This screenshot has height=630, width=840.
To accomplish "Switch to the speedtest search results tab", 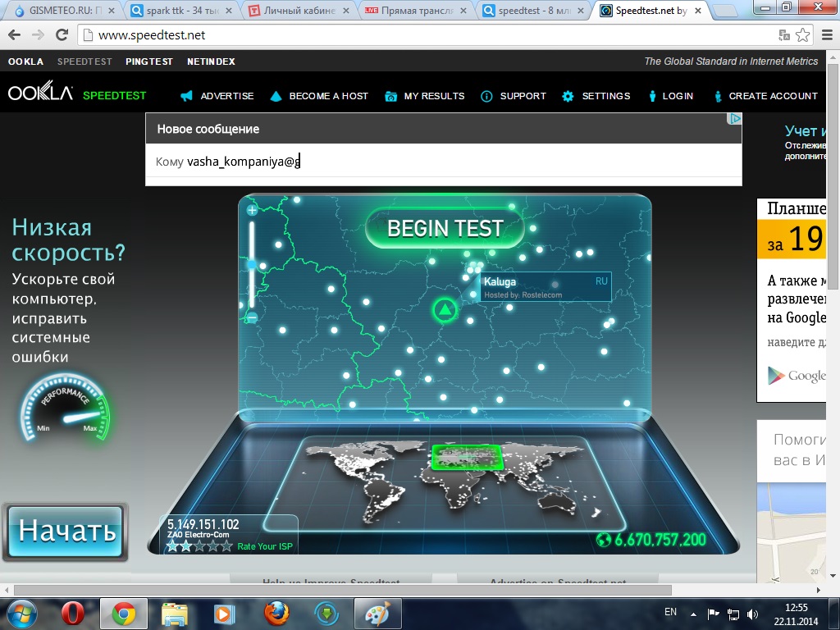I will tap(533, 10).
